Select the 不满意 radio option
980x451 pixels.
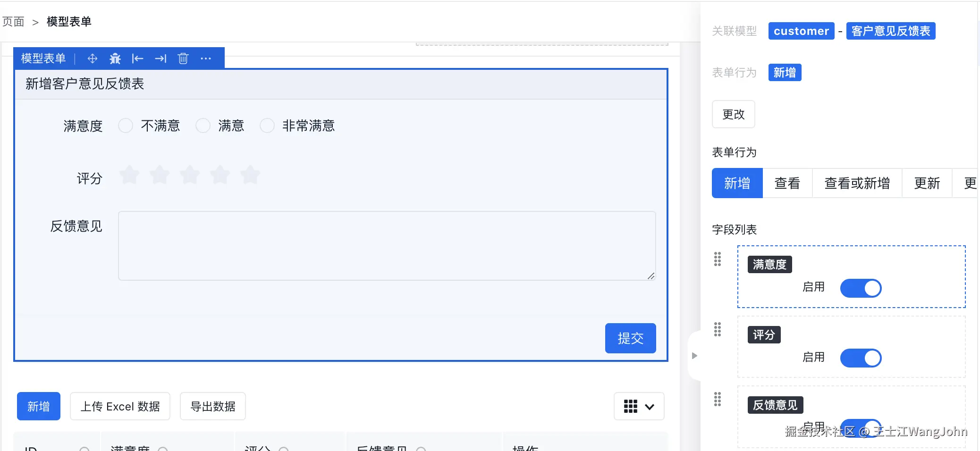125,125
